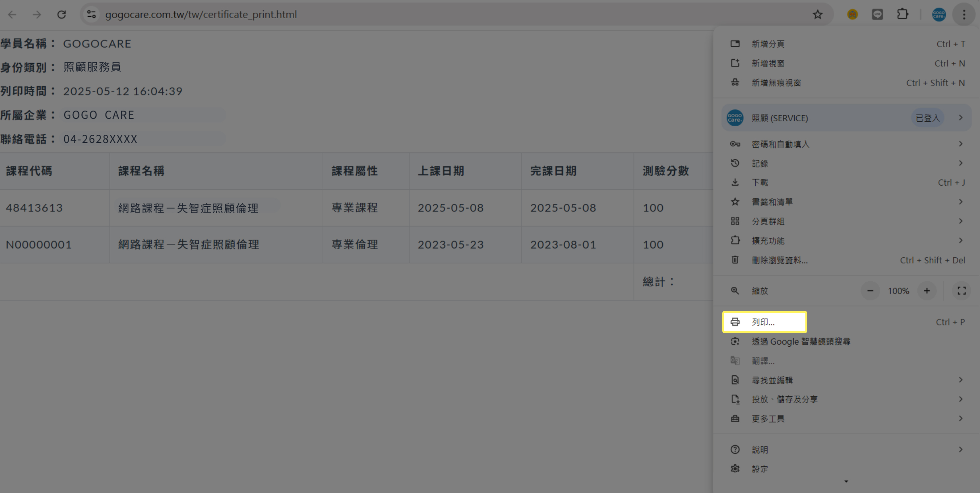Decrease zoom with the minus button

click(x=870, y=291)
